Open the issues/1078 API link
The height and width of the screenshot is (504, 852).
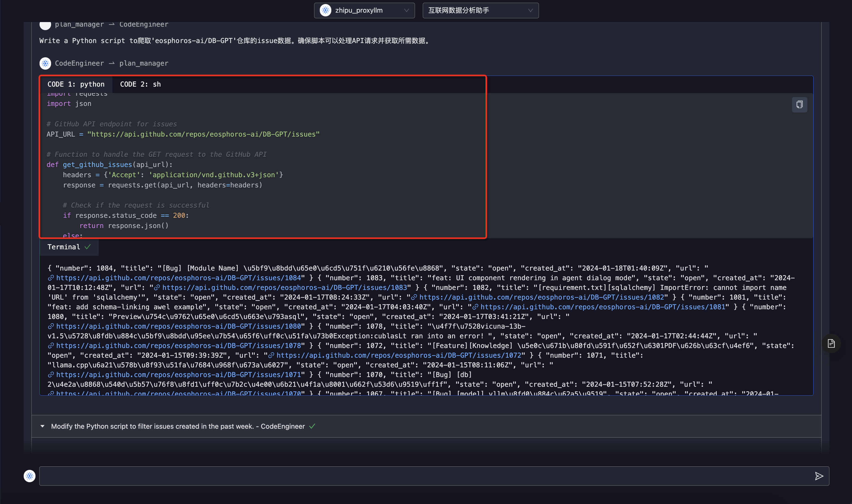[x=178, y=345]
